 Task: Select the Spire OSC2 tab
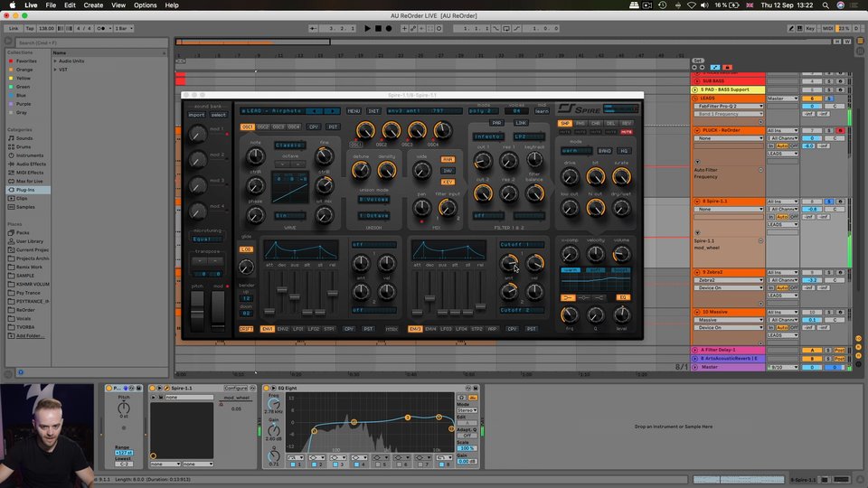click(263, 127)
